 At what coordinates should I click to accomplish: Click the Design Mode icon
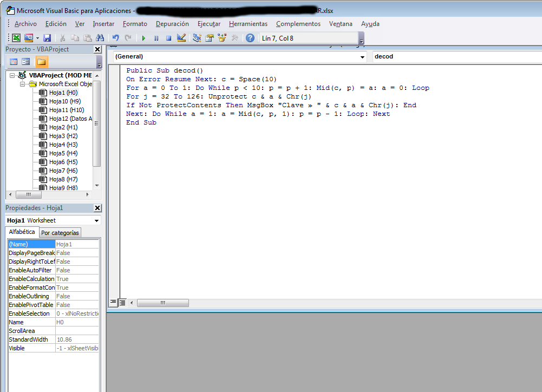coord(180,37)
